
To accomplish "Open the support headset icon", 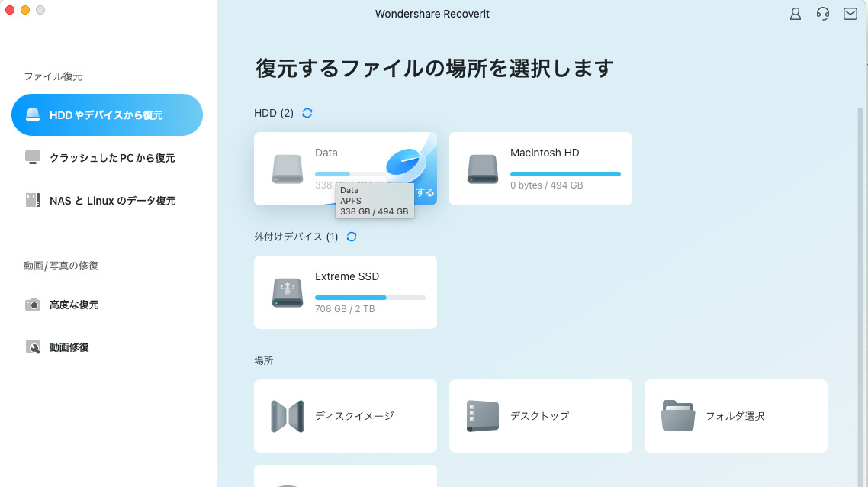I will pos(822,14).
